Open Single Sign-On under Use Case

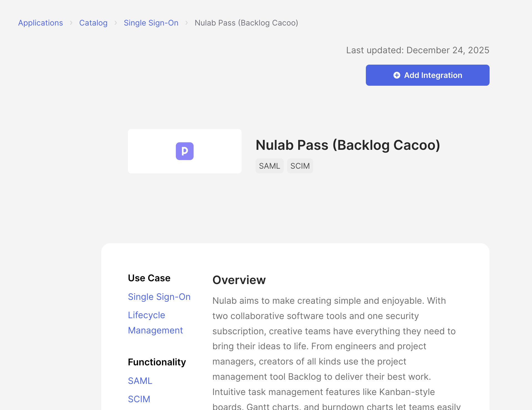[159, 297]
